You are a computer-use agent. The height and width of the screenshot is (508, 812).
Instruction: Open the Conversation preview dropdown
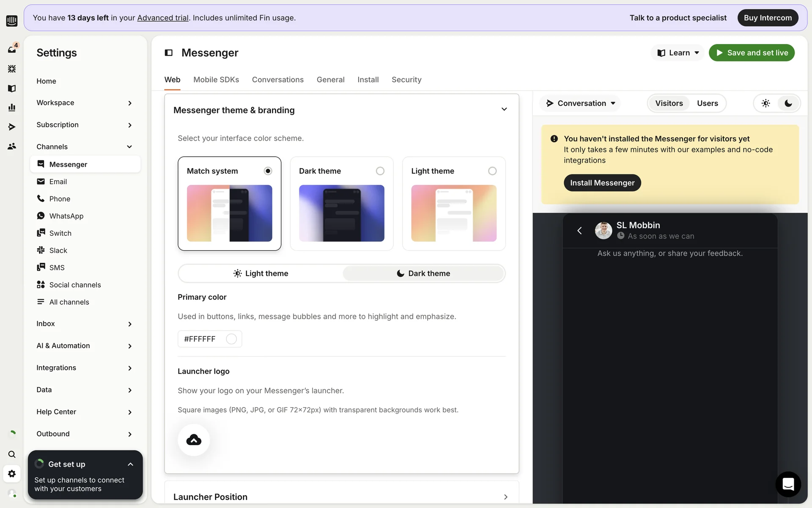tap(581, 103)
